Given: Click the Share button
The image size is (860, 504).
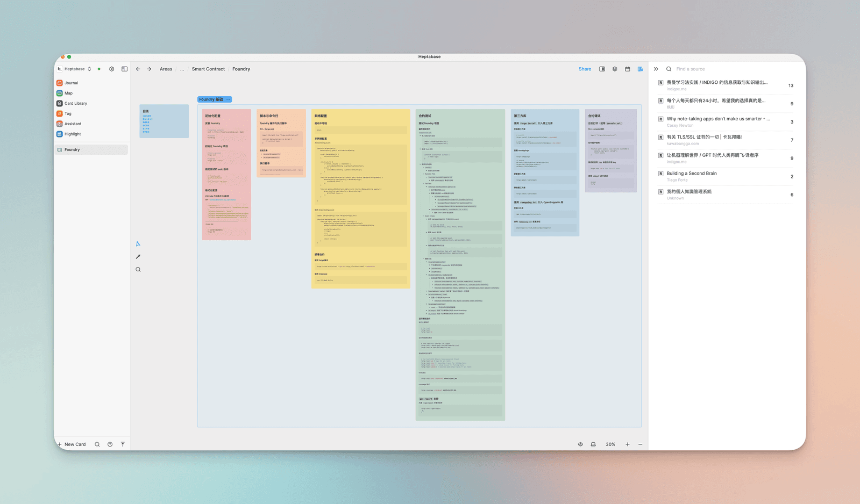Looking at the screenshot, I should (x=585, y=69).
